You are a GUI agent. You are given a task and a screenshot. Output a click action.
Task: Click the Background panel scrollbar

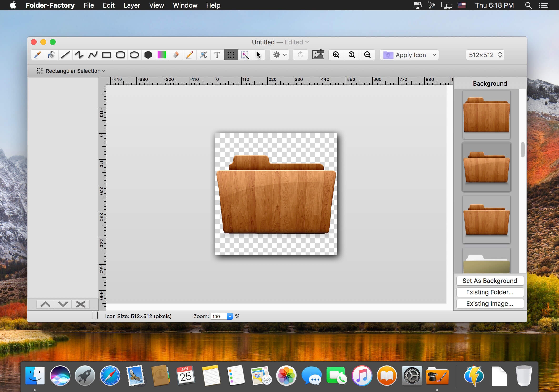click(523, 150)
